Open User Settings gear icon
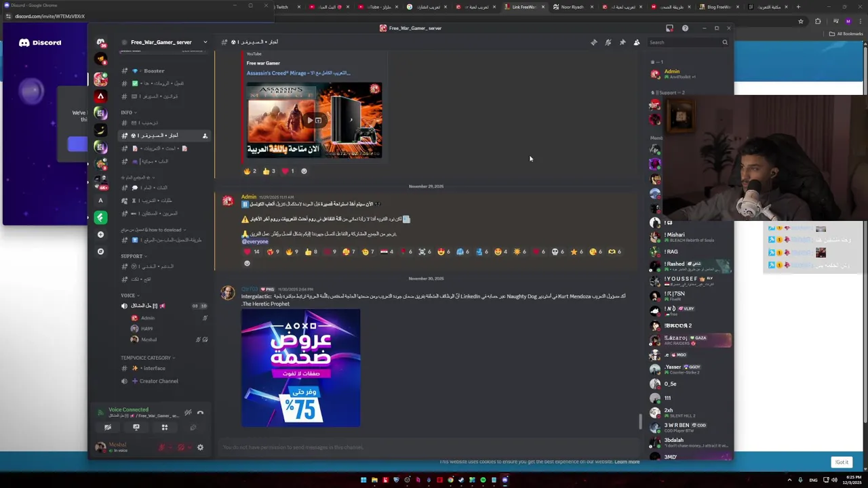868x488 pixels. point(200,447)
